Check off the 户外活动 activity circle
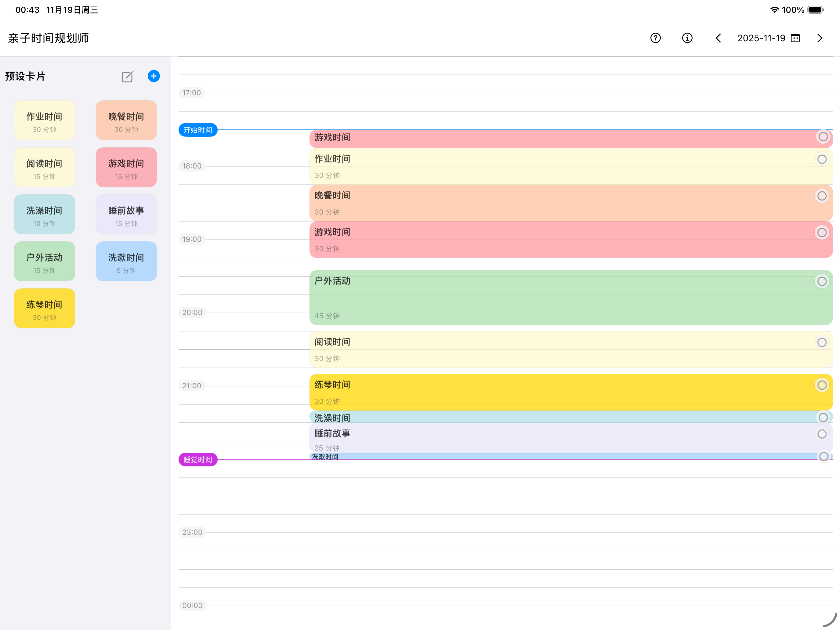The height and width of the screenshot is (630, 840). [x=822, y=281]
